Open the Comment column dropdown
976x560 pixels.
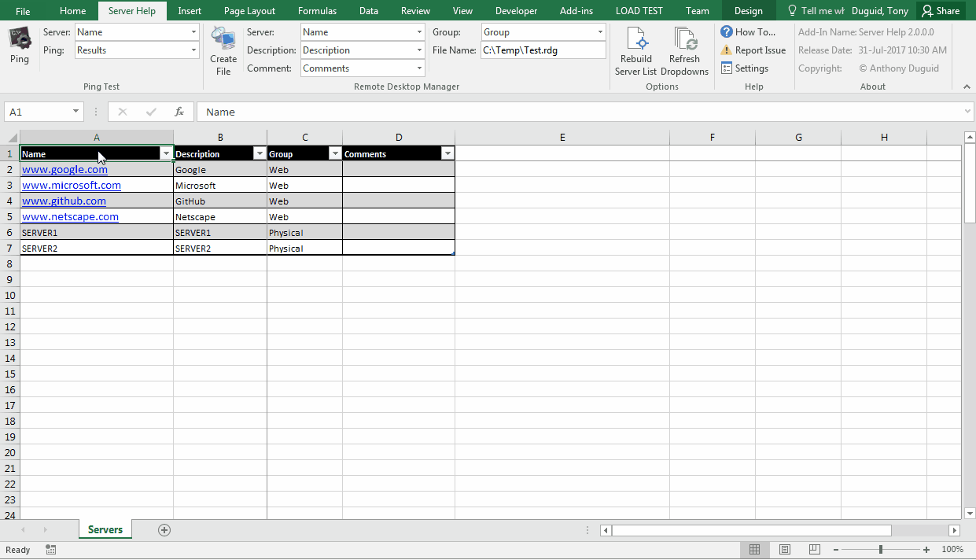(420, 68)
